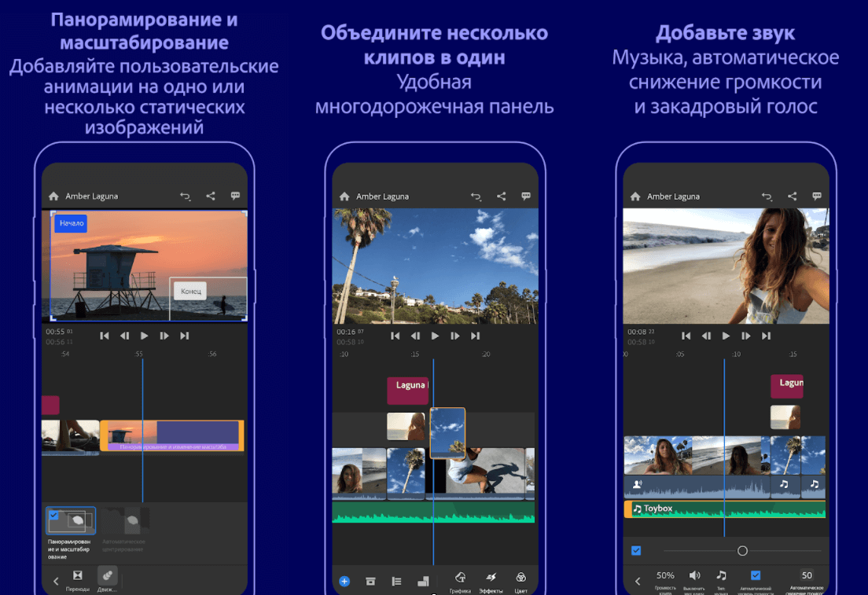Click the back chevron beside Переходы

pyautogui.click(x=56, y=582)
